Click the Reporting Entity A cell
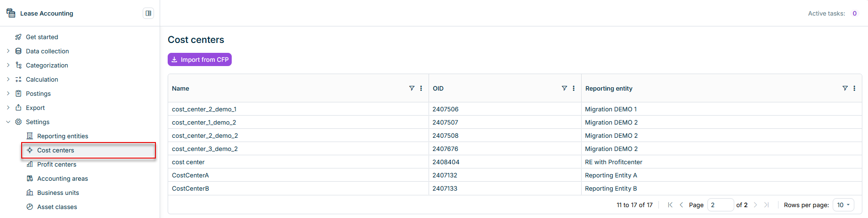 point(611,175)
